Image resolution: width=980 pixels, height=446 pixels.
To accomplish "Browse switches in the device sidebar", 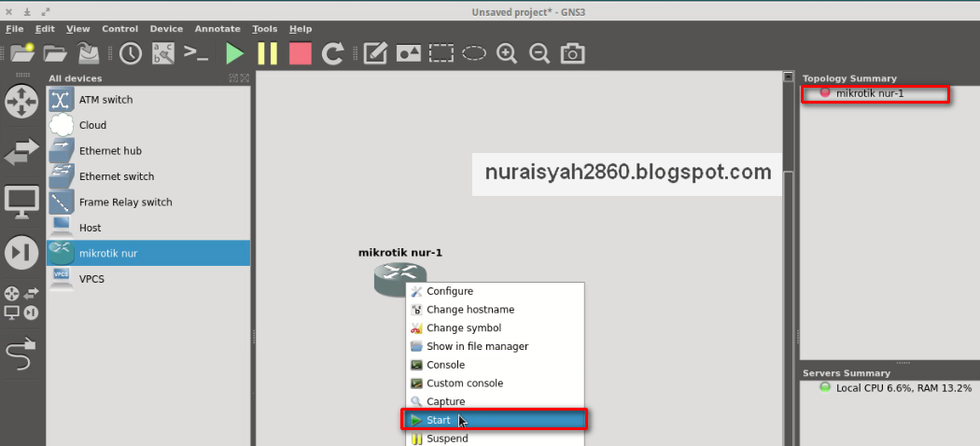I will pos(21,152).
